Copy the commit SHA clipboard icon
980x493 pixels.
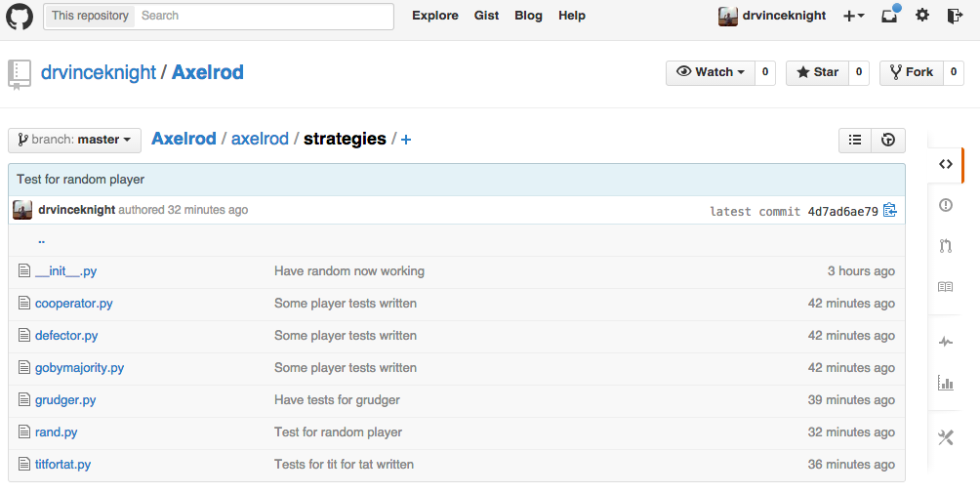(x=890, y=211)
